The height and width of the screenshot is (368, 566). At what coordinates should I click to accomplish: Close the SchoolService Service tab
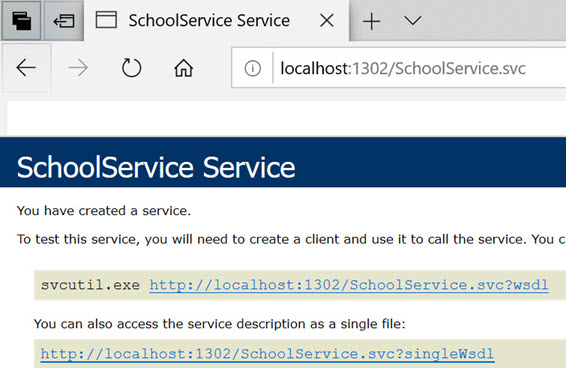326,21
